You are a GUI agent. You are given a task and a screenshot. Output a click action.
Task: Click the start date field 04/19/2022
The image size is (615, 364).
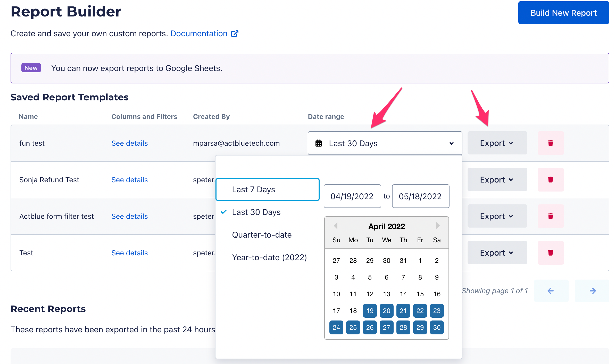pos(352,196)
